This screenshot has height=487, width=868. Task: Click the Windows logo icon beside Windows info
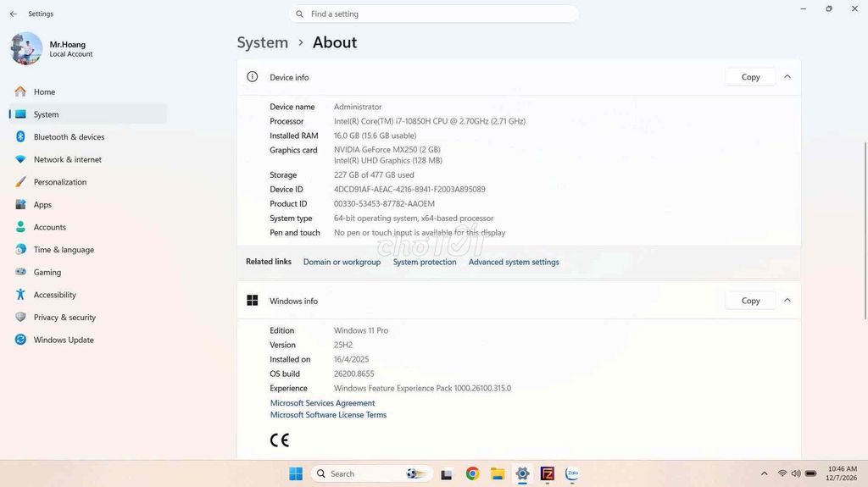pyautogui.click(x=253, y=301)
